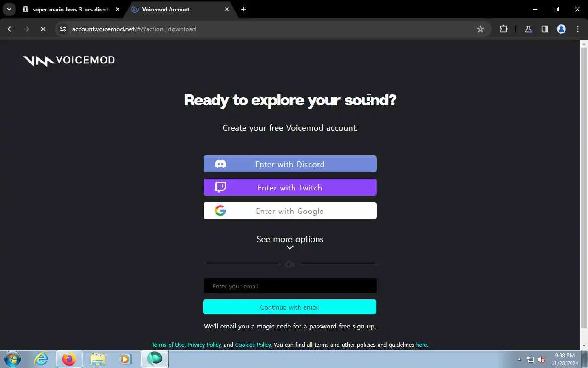Open the Chrome profile avatar
The image size is (588, 368).
(561, 29)
